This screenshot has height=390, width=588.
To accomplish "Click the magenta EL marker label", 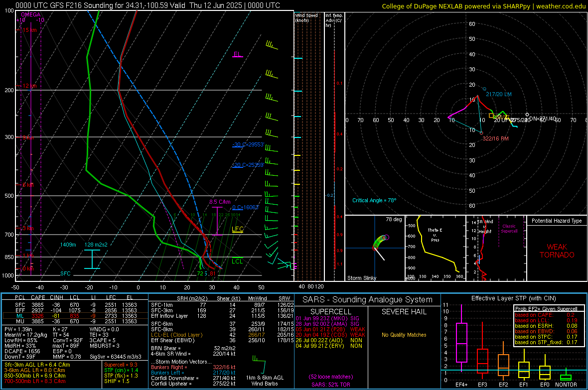I will click(237, 54).
